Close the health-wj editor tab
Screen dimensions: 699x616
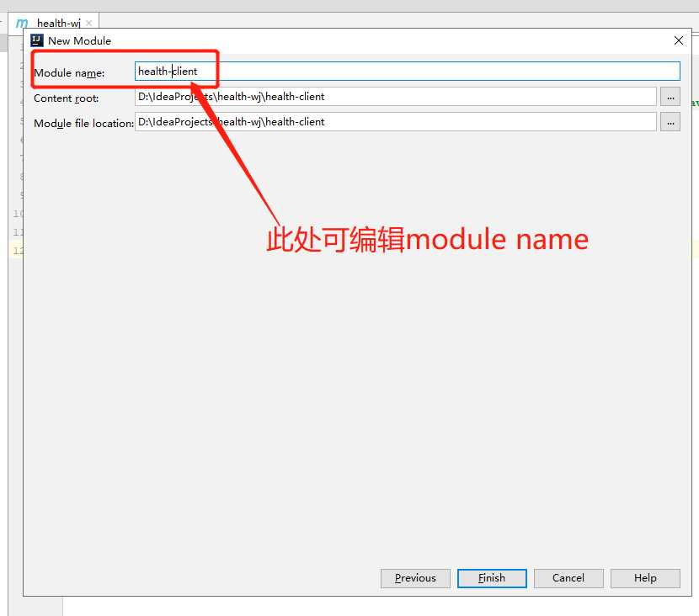pyautogui.click(x=89, y=23)
